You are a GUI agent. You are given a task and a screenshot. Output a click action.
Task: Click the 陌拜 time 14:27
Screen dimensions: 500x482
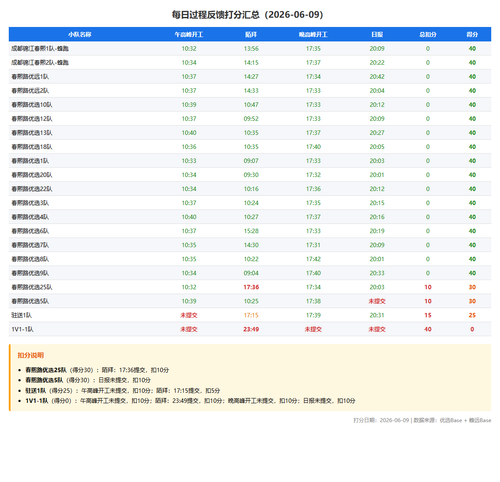pos(251,77)
